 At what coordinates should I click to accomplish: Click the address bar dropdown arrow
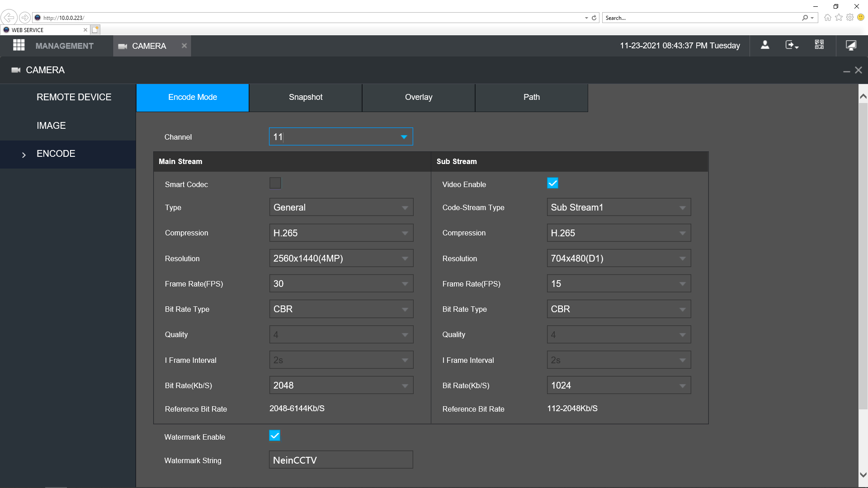tap(586, 18)
